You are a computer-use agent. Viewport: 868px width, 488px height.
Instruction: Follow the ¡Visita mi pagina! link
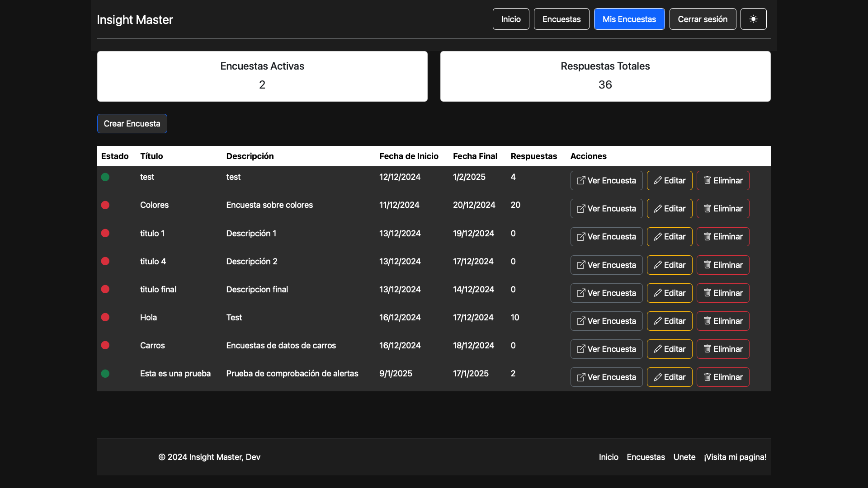point(735,457)
